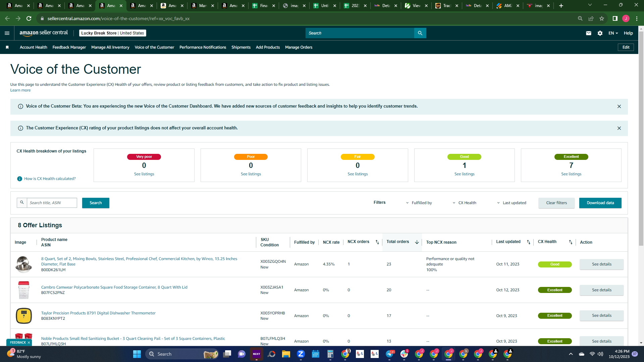The height and width of the screenshot is (362, 644).
Task: Open the Chrome tab search chevron
Action: point(590,5)
